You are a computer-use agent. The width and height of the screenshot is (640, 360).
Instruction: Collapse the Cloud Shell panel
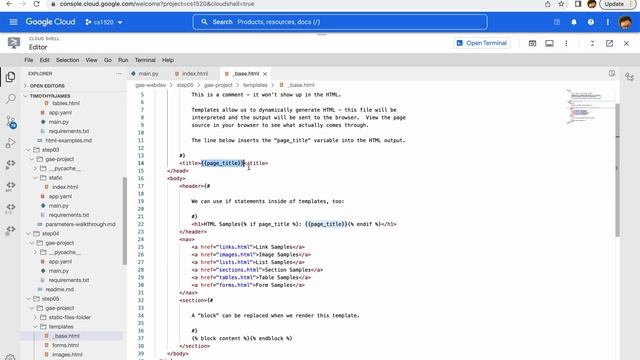point(592,43)
